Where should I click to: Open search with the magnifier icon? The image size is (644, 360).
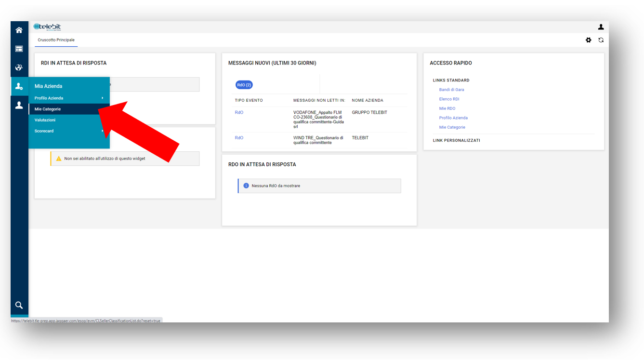click(x=19, y=305)
